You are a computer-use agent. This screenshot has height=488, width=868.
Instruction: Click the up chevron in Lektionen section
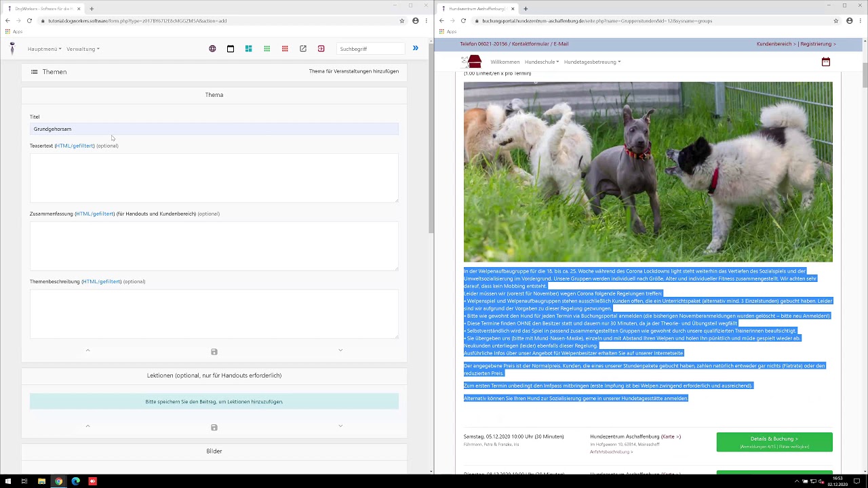pyautogui.click(x=87, y=426)
